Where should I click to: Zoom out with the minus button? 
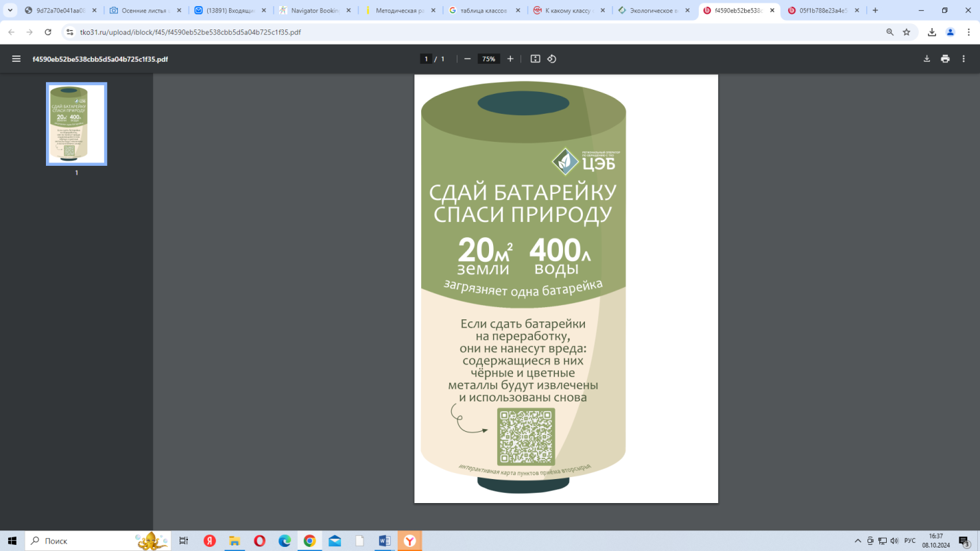click(x=468, y=59)
